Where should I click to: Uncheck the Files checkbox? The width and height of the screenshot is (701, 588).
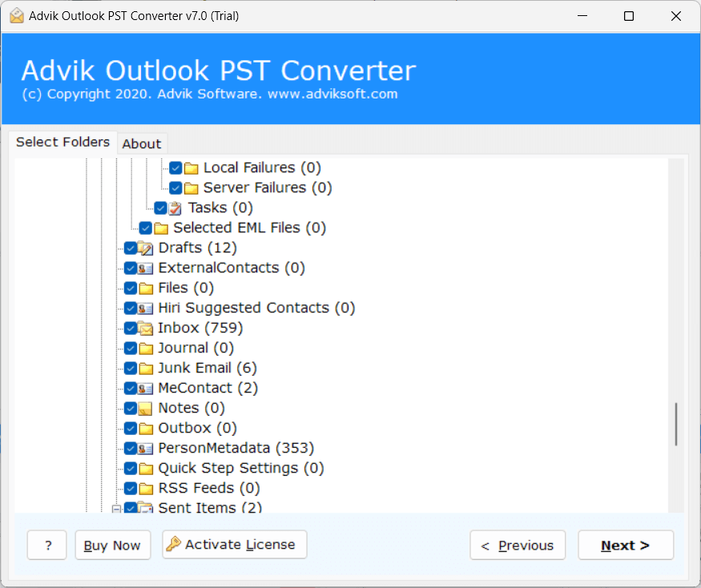coord(131,288)
